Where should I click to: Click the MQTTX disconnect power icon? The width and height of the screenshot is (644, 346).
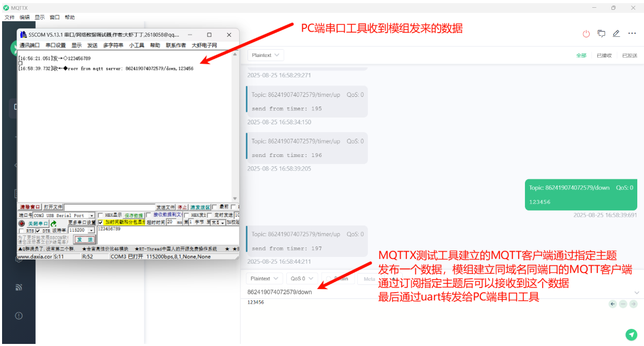point(586,34)
